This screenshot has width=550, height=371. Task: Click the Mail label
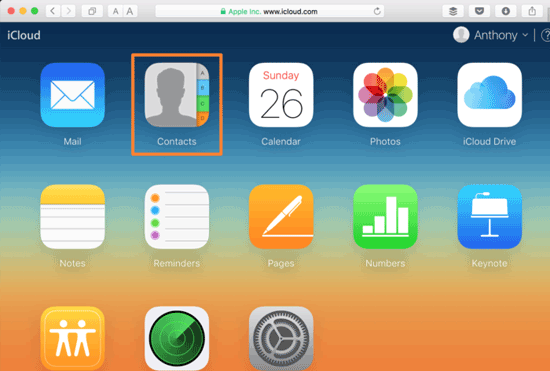click(x=73, y=141)
